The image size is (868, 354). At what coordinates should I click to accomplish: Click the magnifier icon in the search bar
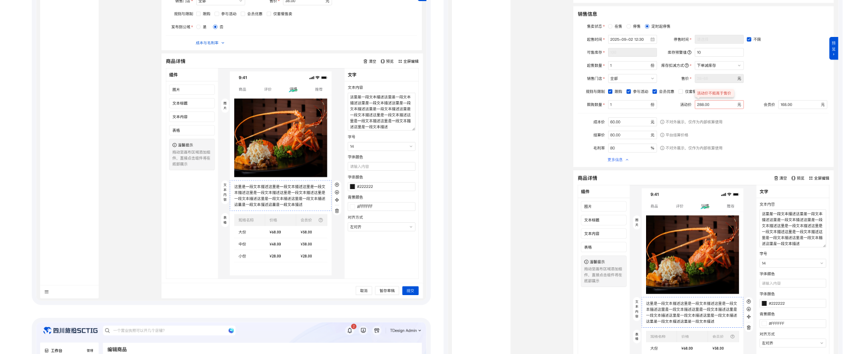(x=107, y=330)
